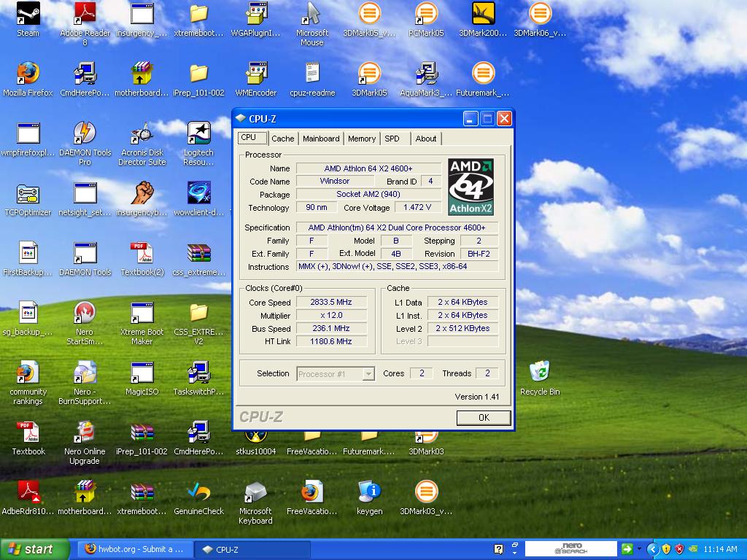Click the help question mark taskbar icon
The height and width of the screenshot is (560, 747).
coord(498,549)
